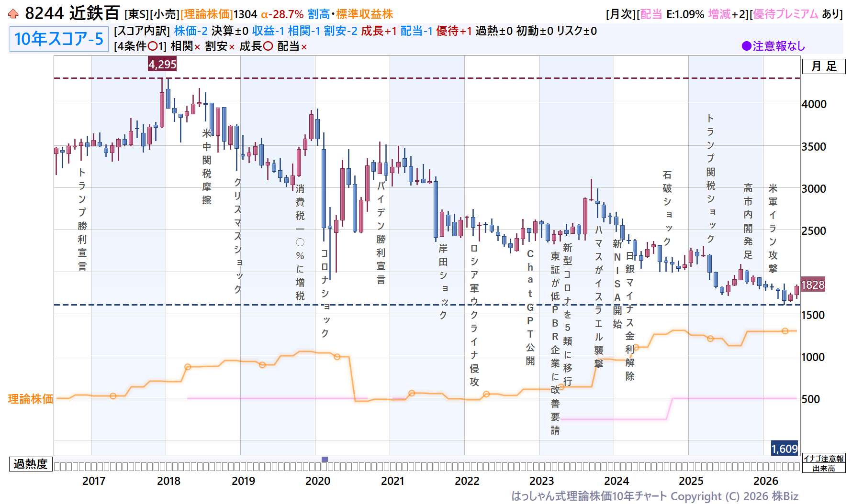Click the 成長〇 condition result
The height and width of the screenshot is (504, 852).
point(256,46)
